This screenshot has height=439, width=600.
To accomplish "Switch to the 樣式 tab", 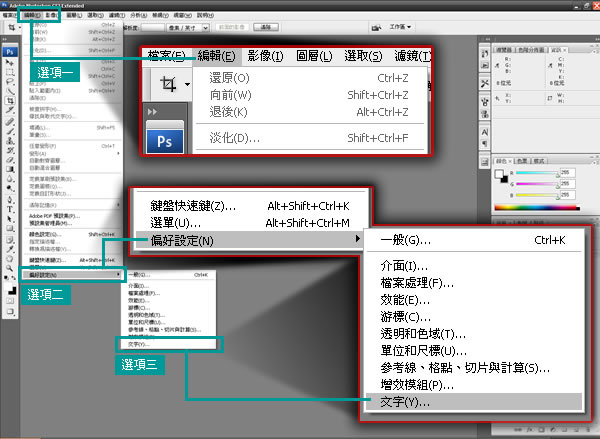I will pyautogui.click(x=539, y=161).
